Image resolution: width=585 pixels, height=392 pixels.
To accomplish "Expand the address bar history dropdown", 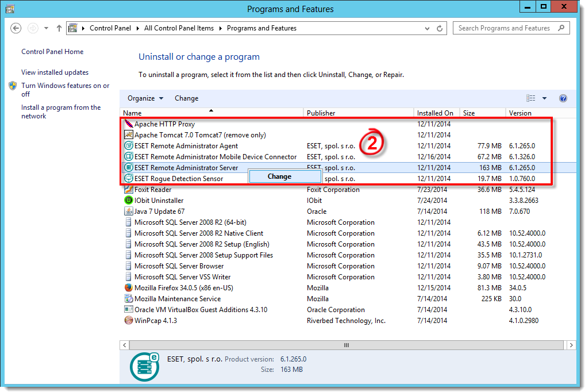I will coord(427,28).
